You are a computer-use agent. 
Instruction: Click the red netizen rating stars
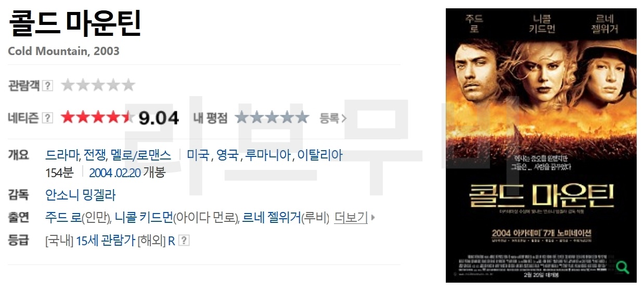click(x=97, y=117)
